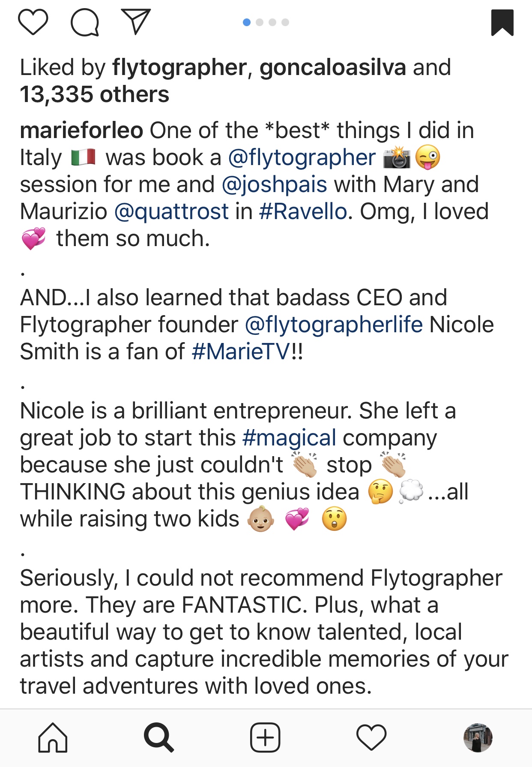Open the @joshpais mention
Screen dimensions: 532x767
click(x=275, y=185)
